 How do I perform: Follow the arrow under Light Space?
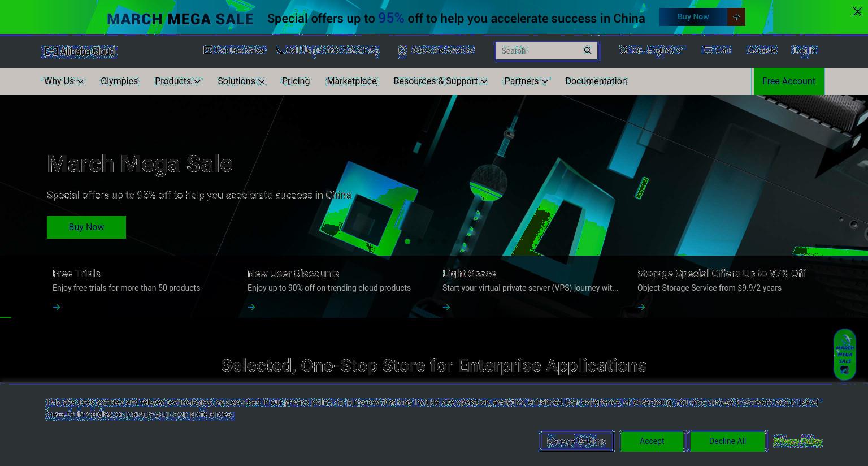pyautogui.click(x=446, y=307)
